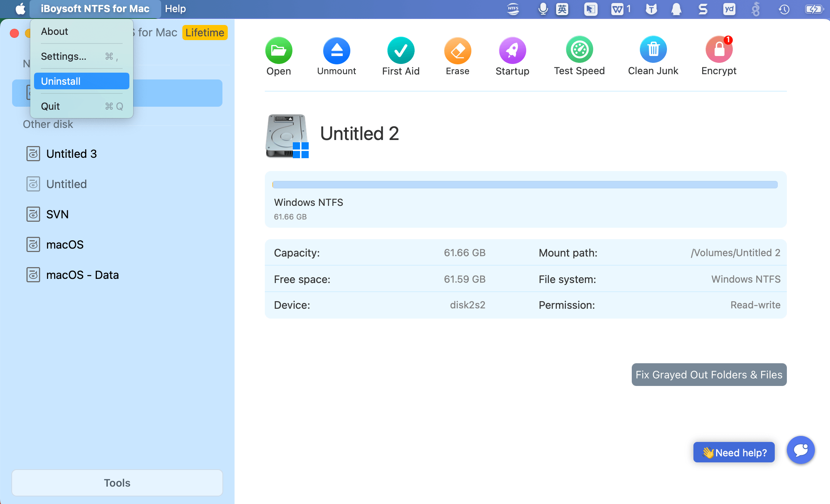Select Uninstall in the menu
The image size is (830, 504).
tap(82, 81)
